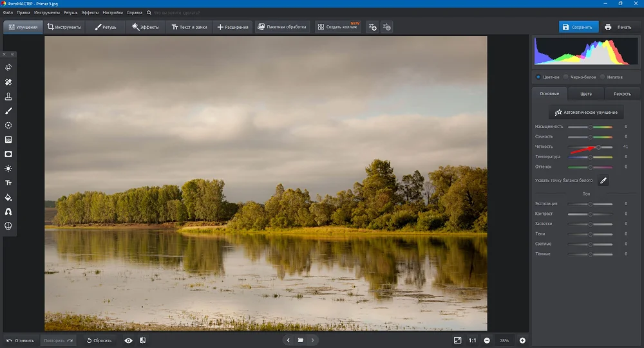Open Пакетная обработка
Screen dimensions: 644x348
point(282,27)
